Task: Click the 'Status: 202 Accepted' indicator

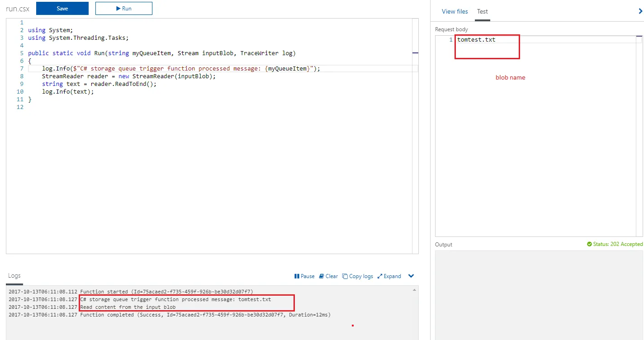Action: pyautogui.click(x=615, y=244)
